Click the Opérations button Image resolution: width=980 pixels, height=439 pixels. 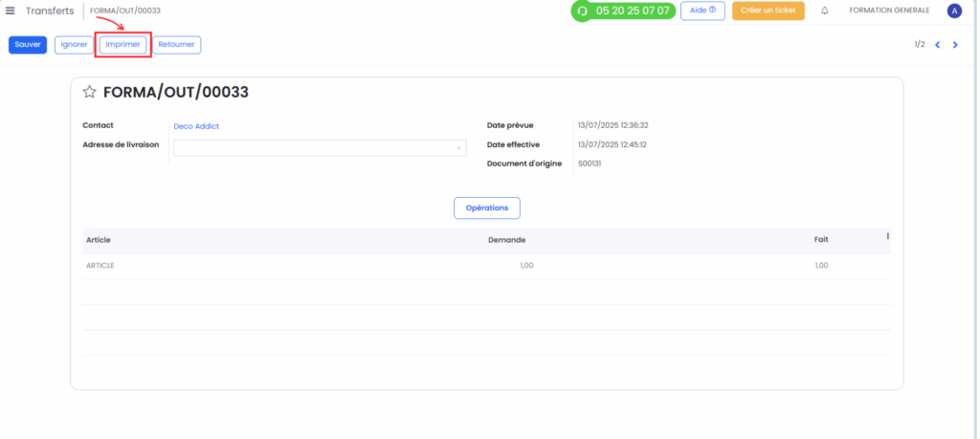point(486,208)
